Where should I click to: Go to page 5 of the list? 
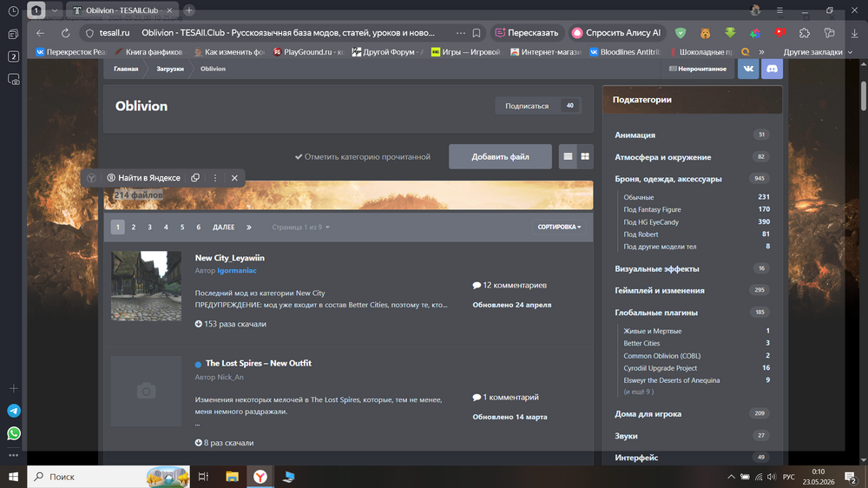click(182, 228)
